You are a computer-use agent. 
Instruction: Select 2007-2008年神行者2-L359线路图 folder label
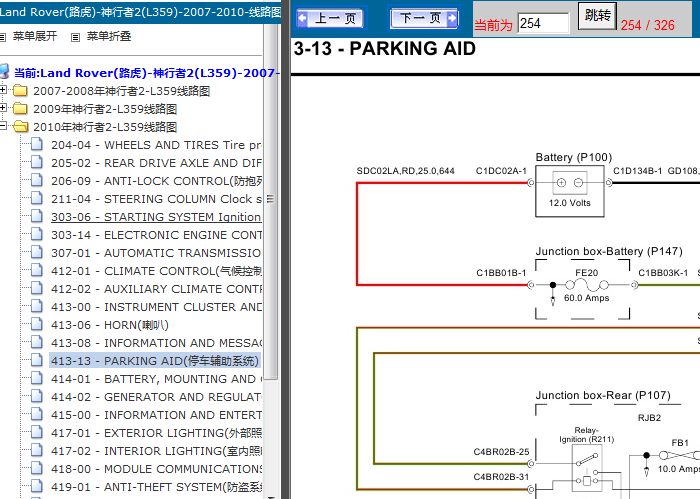[121, 91]
